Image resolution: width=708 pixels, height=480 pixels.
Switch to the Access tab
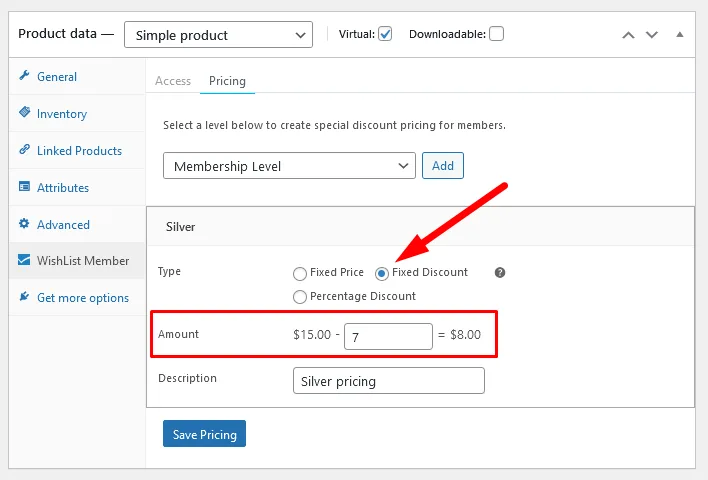[x=173, y=81]
